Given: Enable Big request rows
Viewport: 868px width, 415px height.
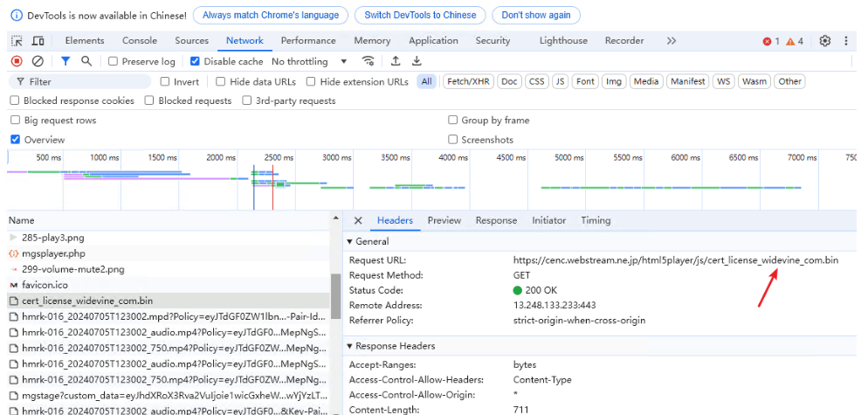Looking at the screenshot, I should coord(15,120).
